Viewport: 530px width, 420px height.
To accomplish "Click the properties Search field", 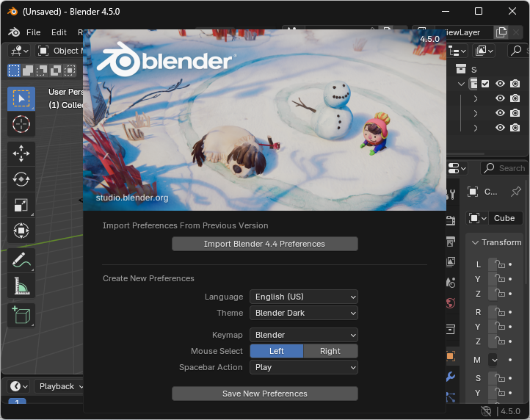I will [505, 168].
